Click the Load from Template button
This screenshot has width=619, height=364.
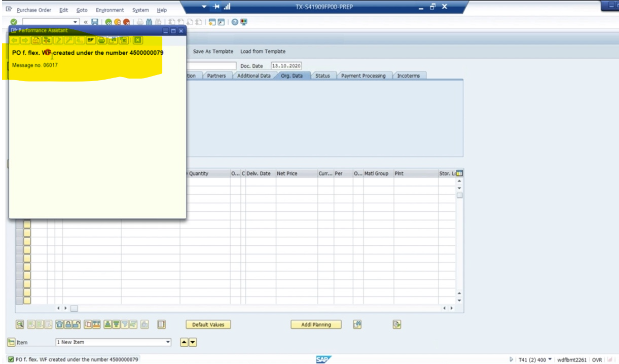(x=263, y=51)
